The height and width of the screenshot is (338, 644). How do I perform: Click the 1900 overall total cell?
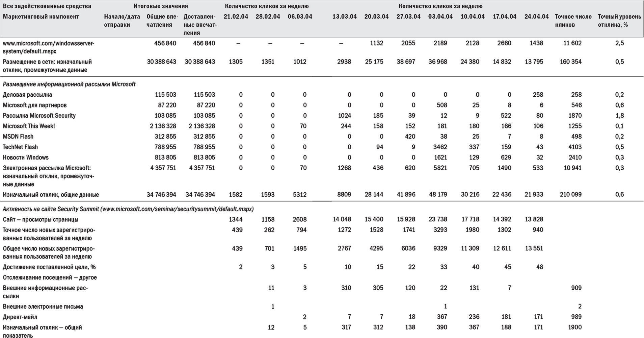click(575, 327)
